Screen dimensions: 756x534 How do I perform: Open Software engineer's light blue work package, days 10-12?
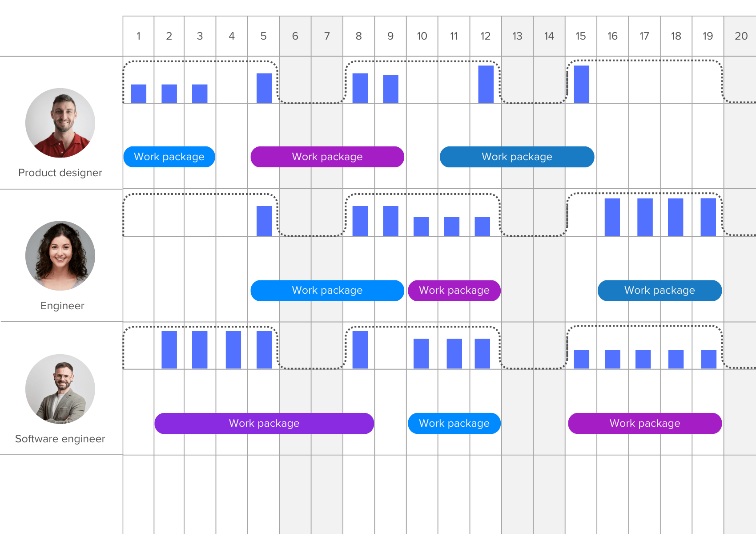tap(454, 423)
